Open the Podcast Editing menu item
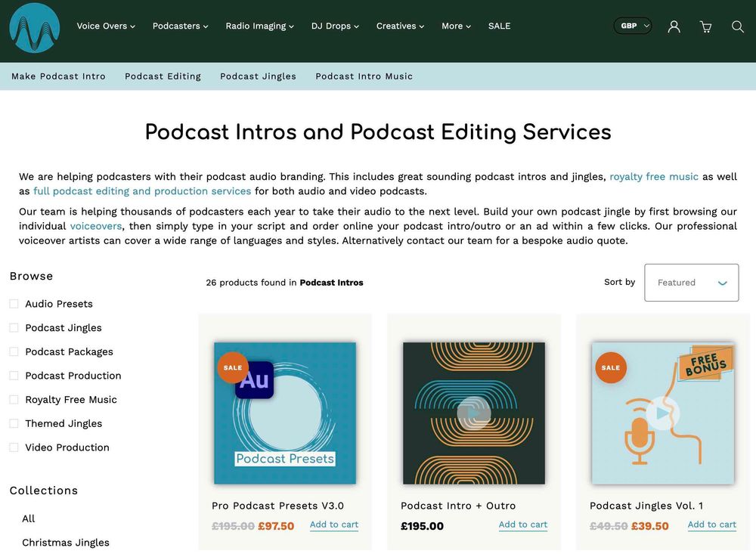The image size is (756, 554). pos(163,76)
